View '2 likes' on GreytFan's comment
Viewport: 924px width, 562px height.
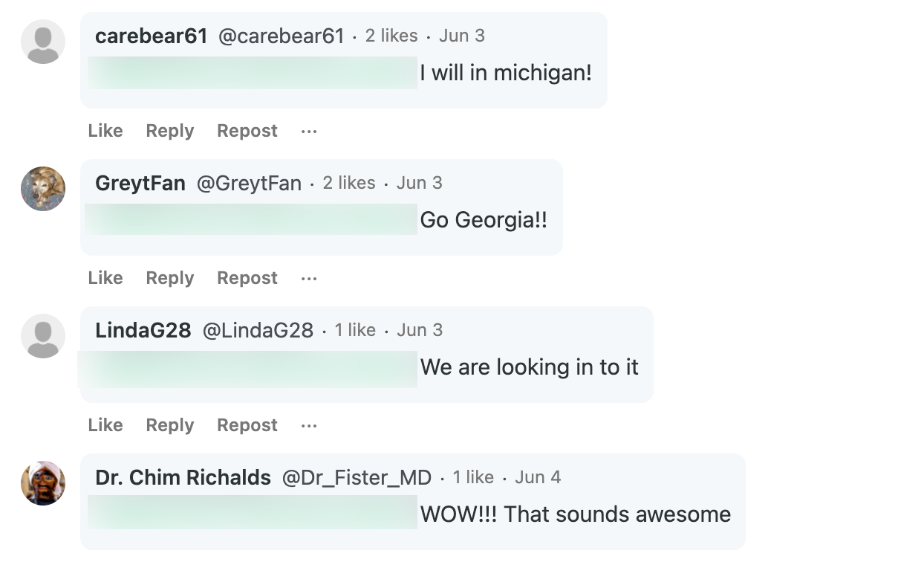click(x=348, y=183)
